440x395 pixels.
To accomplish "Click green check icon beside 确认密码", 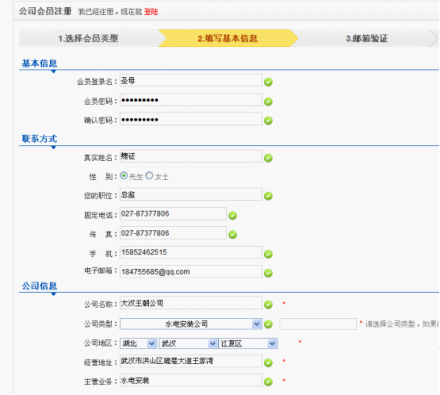I will coord(268,121).
